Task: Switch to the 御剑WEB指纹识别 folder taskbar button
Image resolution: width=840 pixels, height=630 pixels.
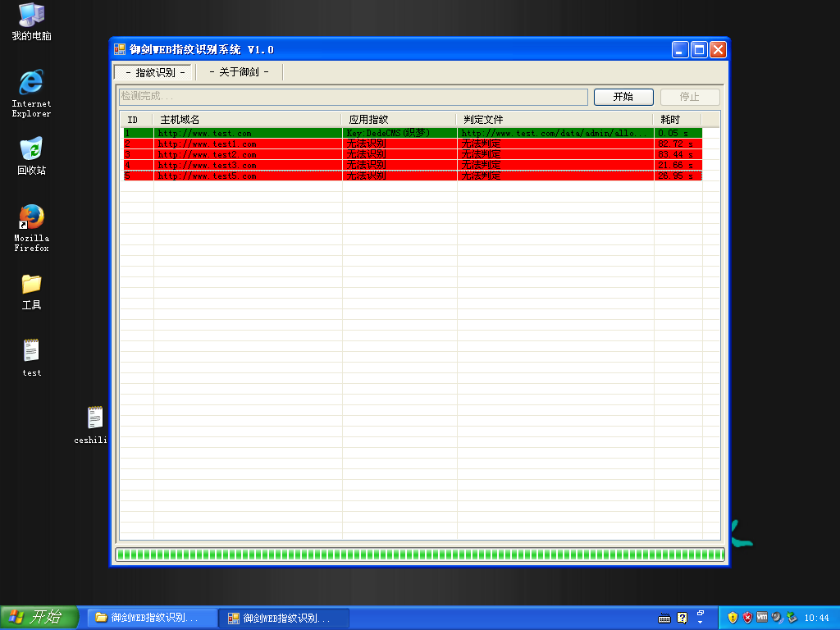Action: [153, 619]
